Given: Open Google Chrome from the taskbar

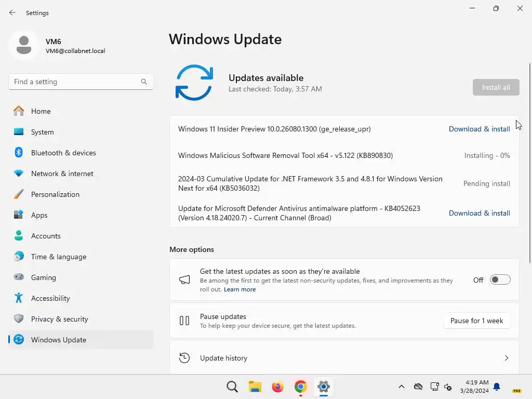Looking at the screenshot, I should (301, 387).
